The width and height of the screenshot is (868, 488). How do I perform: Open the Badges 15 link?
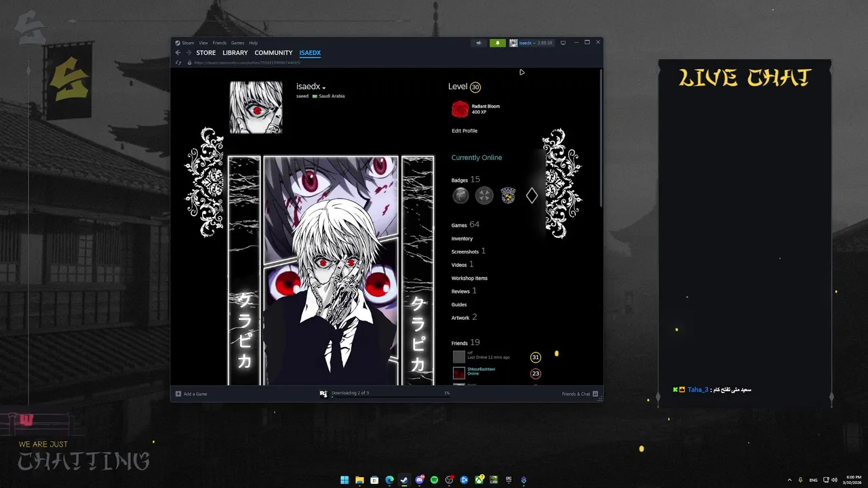(x=466, y=180)
